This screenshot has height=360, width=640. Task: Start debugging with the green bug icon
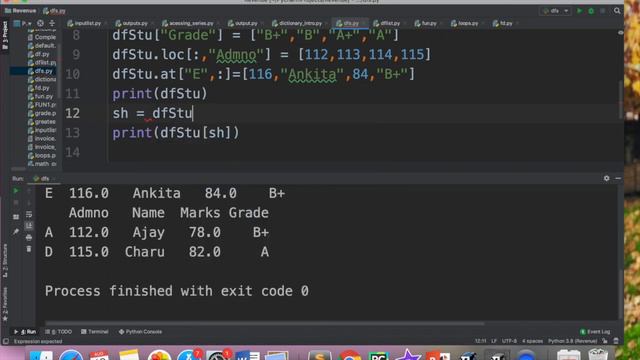(591, 11)
